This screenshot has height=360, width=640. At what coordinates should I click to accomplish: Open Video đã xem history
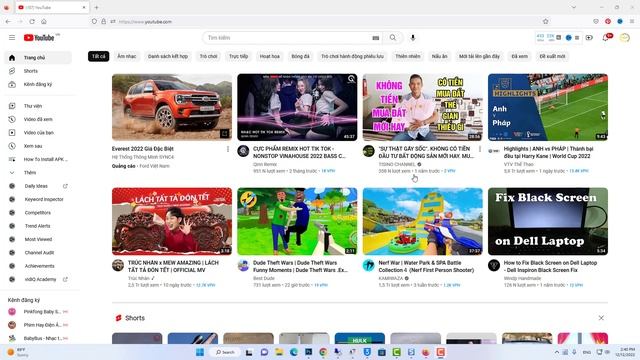pyautogui.click(x=38, y=119)
